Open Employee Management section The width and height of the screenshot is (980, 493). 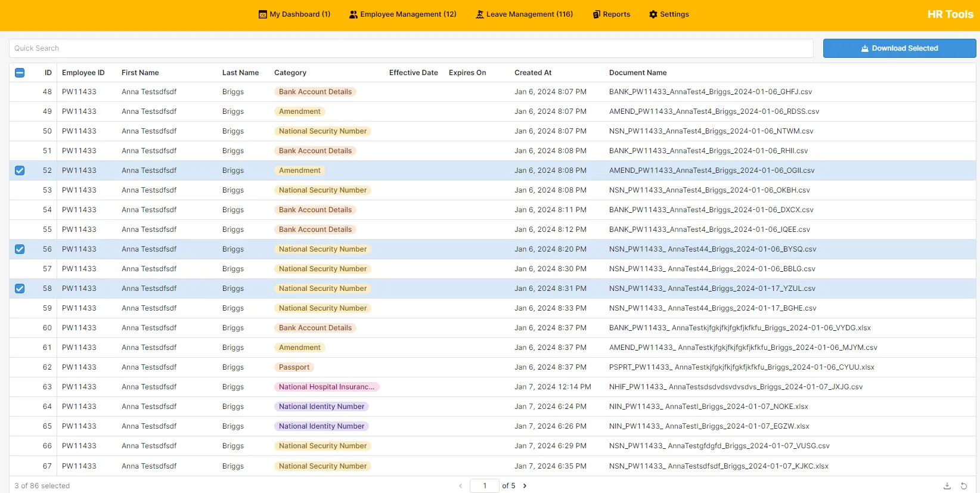pos(403,14)
